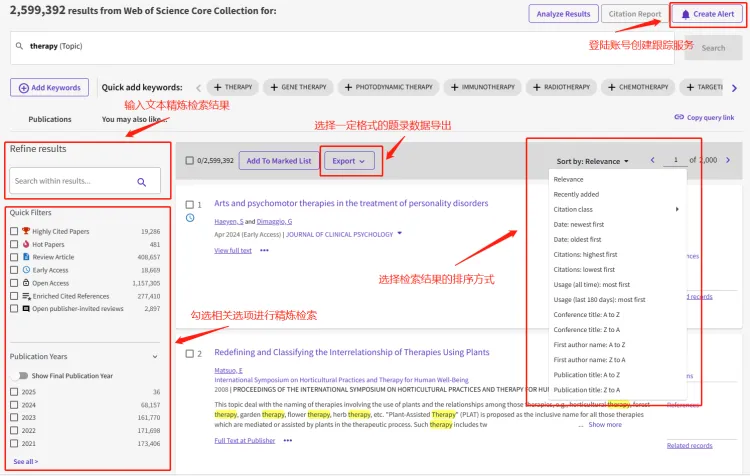The image size is (750, 476).
Task: Add the CHEMOTHERAPY quick keyword
Action: pos(638,87)
